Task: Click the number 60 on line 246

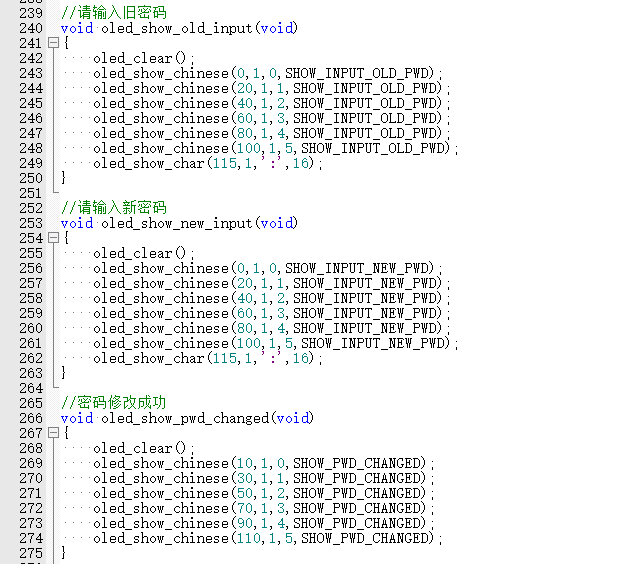Action: click(x=245, y=118)
